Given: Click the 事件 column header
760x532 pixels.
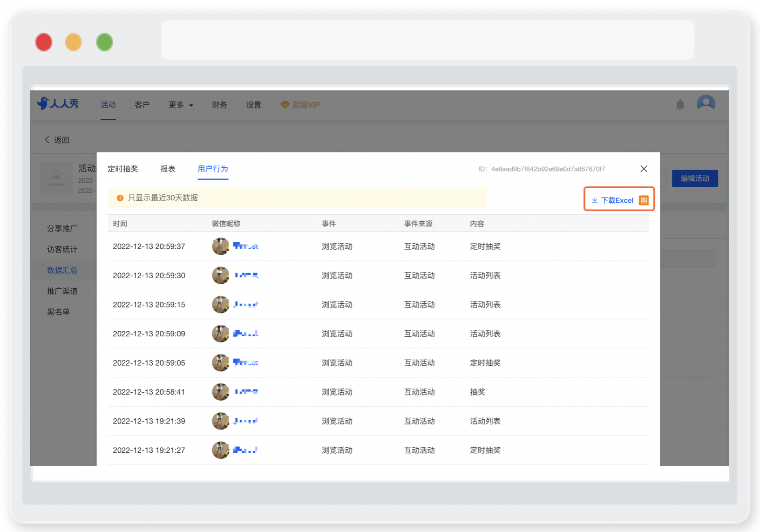Looking at the screenshot, I should coord(329,224).
